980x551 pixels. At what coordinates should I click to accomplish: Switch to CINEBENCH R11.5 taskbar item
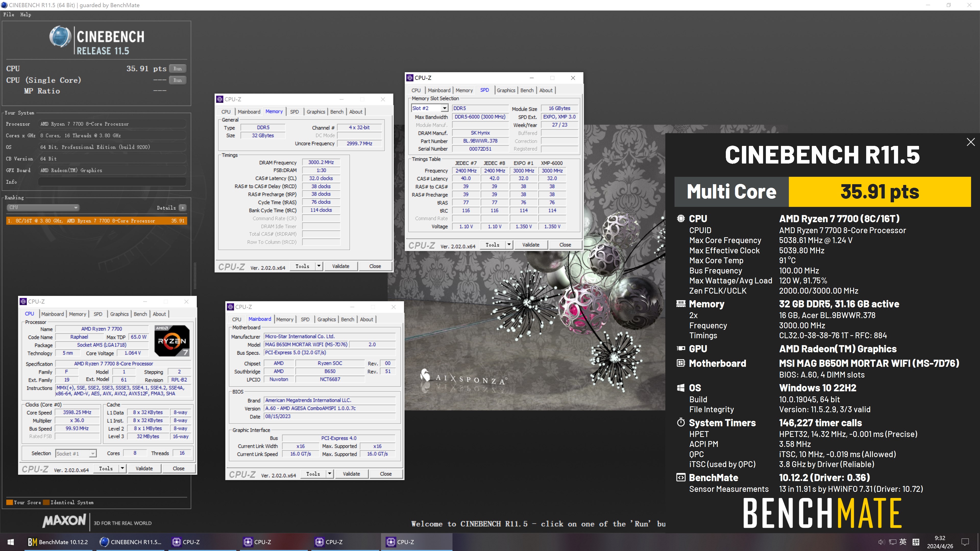click(x=130, y=542)
